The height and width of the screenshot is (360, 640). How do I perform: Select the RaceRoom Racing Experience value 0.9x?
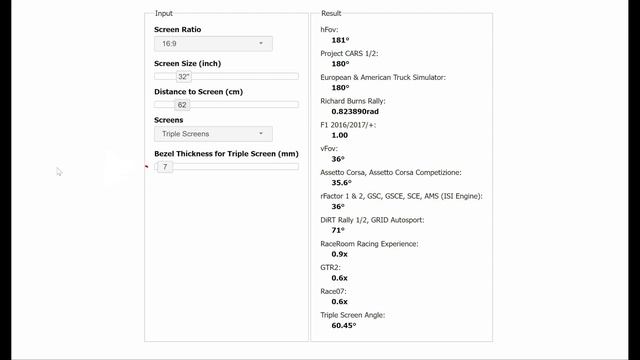click(x=340, y=254)
